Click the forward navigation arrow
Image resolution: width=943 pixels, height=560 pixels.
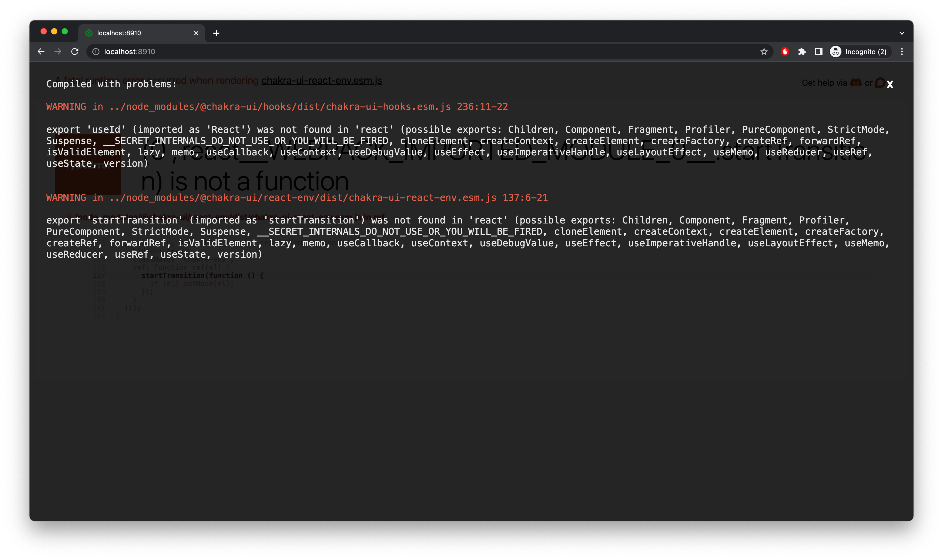click(x=58, y=52)
